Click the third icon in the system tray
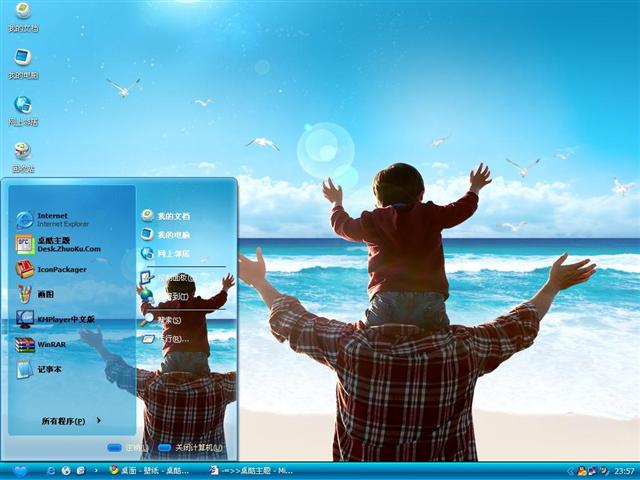The width and height of the screenshot is (640, 480). (x=604, y=471)
